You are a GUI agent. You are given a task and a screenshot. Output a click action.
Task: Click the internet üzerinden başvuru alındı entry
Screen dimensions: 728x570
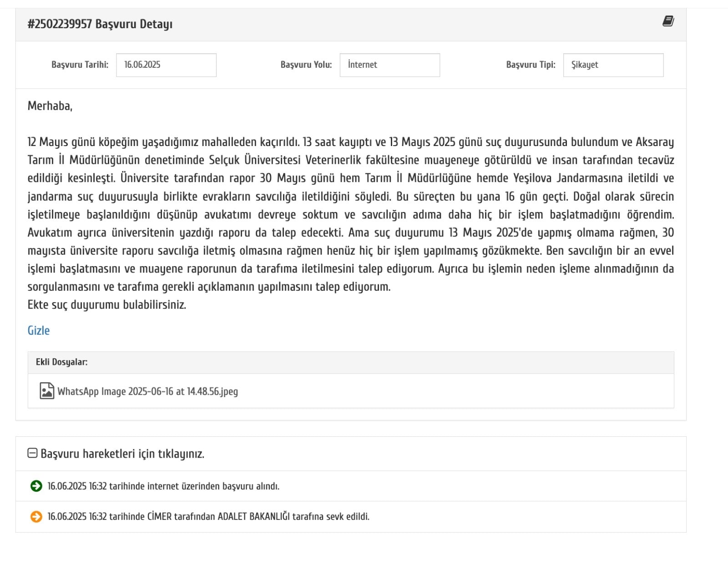[163, 486]
